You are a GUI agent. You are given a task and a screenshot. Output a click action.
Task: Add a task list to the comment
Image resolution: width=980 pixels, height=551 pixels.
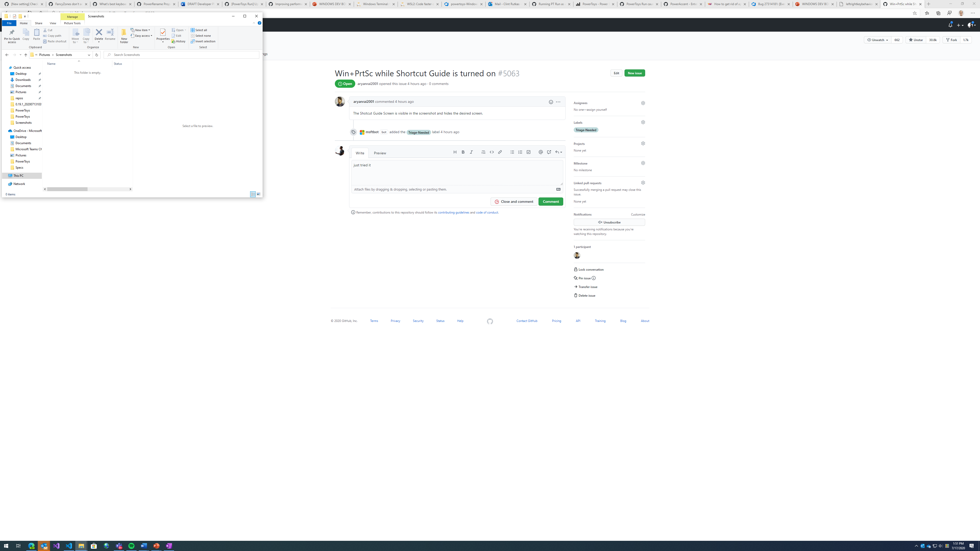[529, 152]
